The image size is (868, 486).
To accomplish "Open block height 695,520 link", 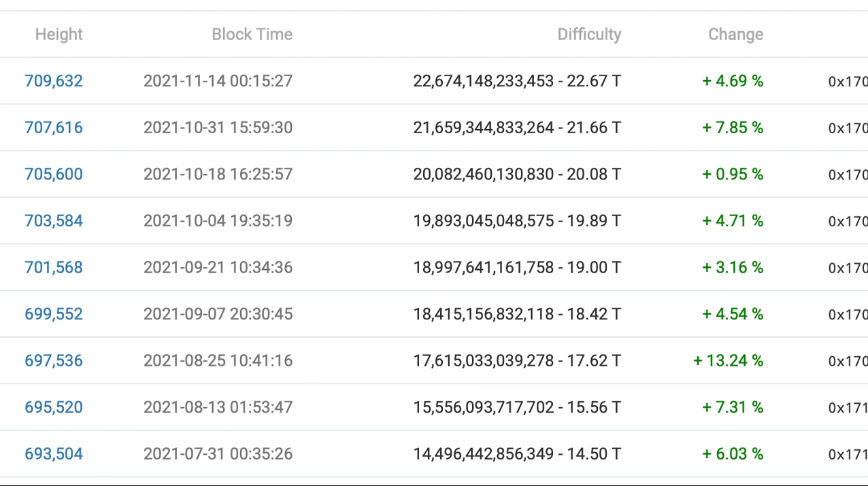I will [54, 407].
